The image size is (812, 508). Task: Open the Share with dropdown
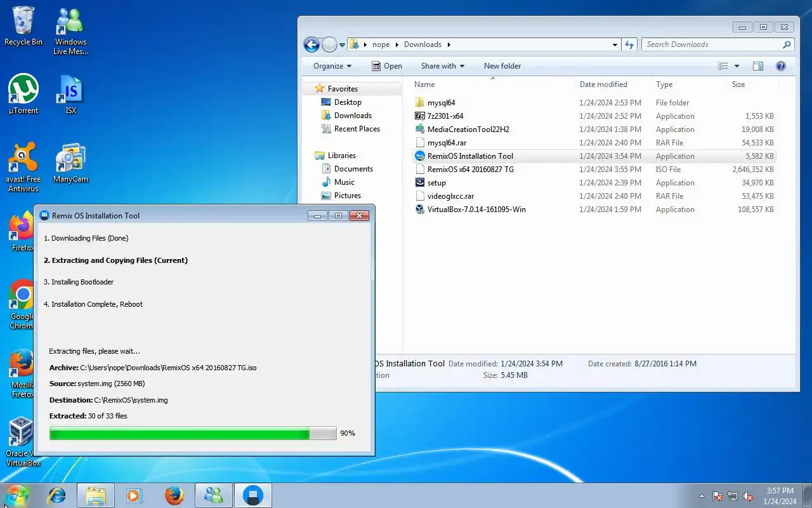point(442,66)
